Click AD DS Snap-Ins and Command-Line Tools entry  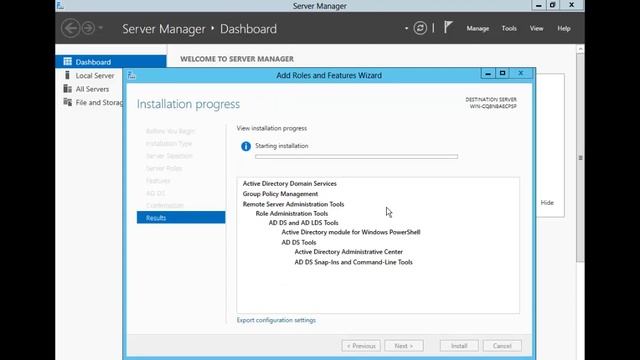point(353,262)
